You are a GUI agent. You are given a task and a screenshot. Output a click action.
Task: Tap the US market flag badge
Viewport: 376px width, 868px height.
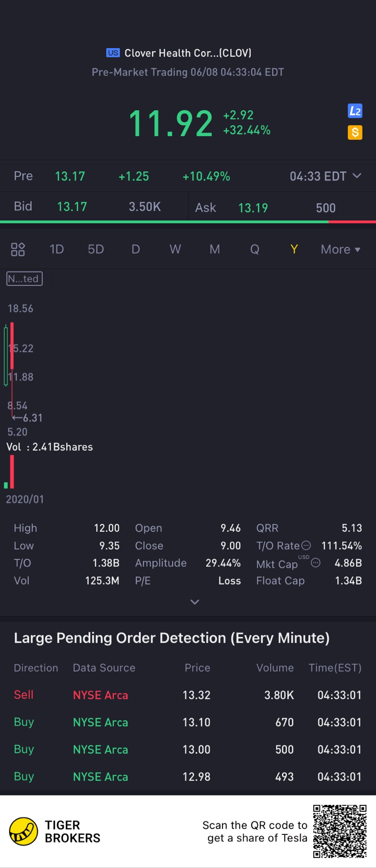pos(113,53)
